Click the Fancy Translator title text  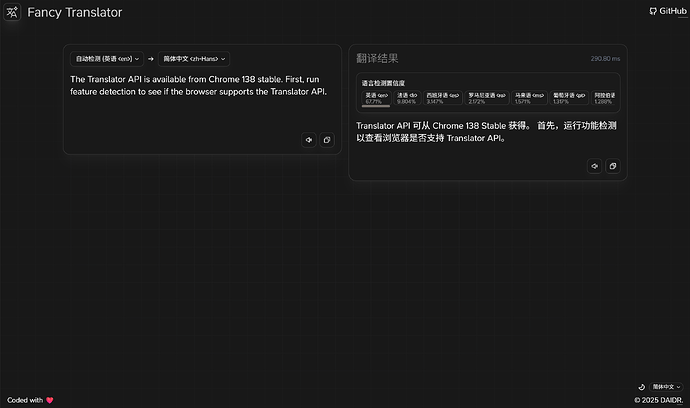coord(74,12)
